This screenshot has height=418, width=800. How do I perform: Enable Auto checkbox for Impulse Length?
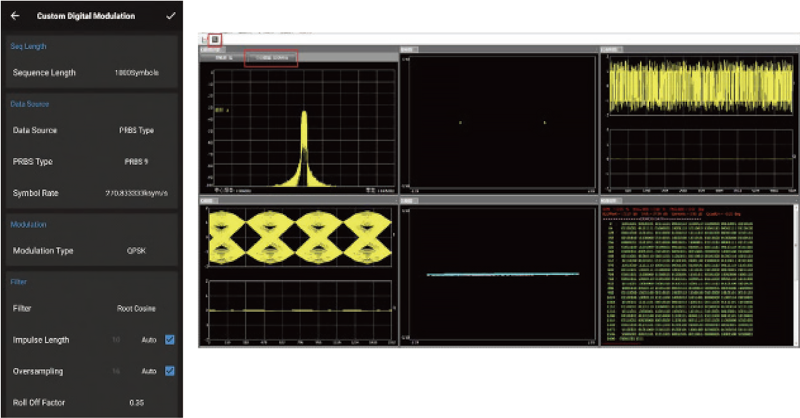click(169, 340)
